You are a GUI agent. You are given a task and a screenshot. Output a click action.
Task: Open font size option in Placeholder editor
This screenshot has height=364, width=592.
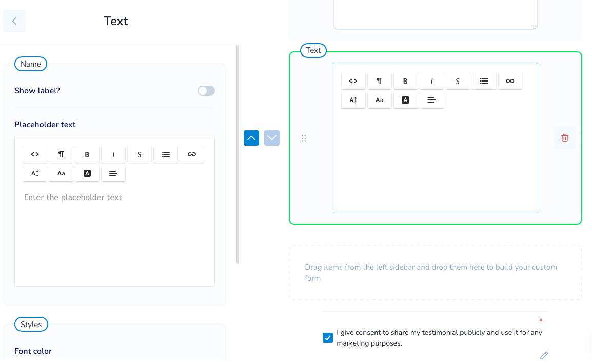[61, 173]
